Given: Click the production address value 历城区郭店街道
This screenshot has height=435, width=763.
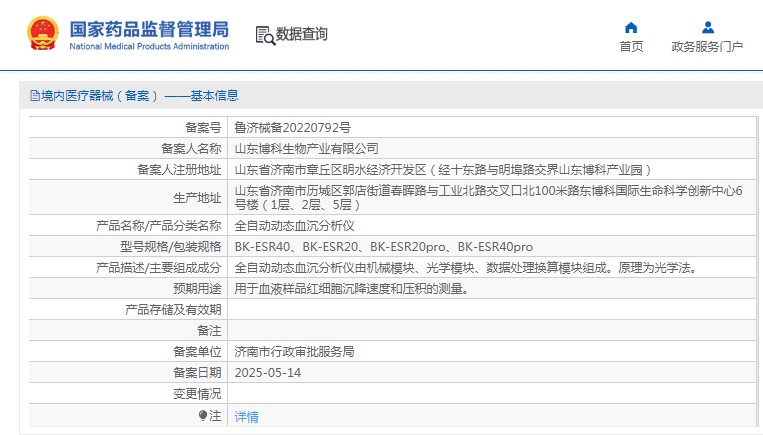Looking at the screenshot, I should [489, 197].
